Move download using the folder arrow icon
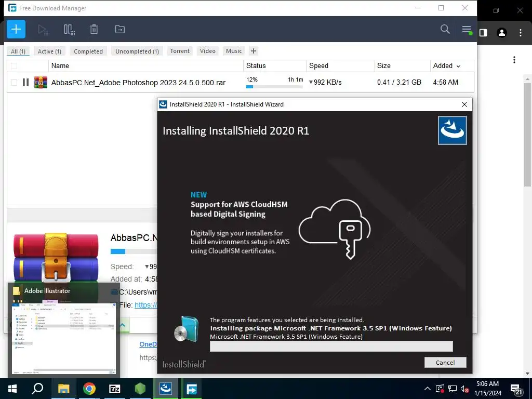Viewport: 532px width, 399px height. [x=120, y=30]
